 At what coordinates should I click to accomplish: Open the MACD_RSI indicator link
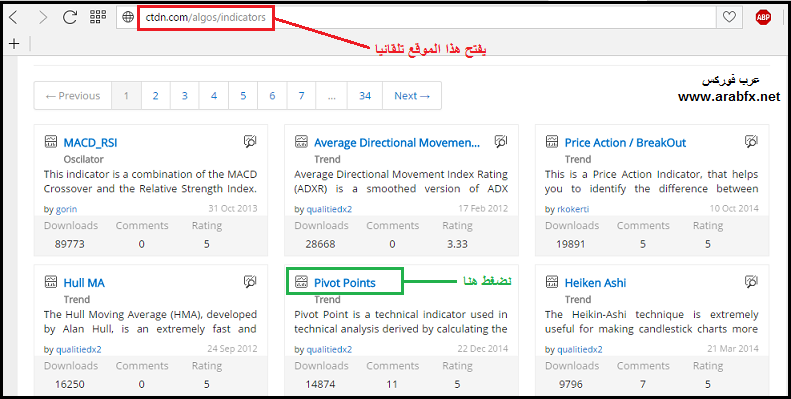[x=90, y=143]
